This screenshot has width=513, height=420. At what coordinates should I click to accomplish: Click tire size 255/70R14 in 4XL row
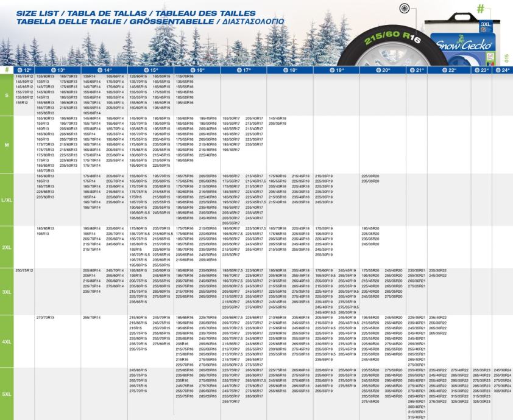pos(91,317)
